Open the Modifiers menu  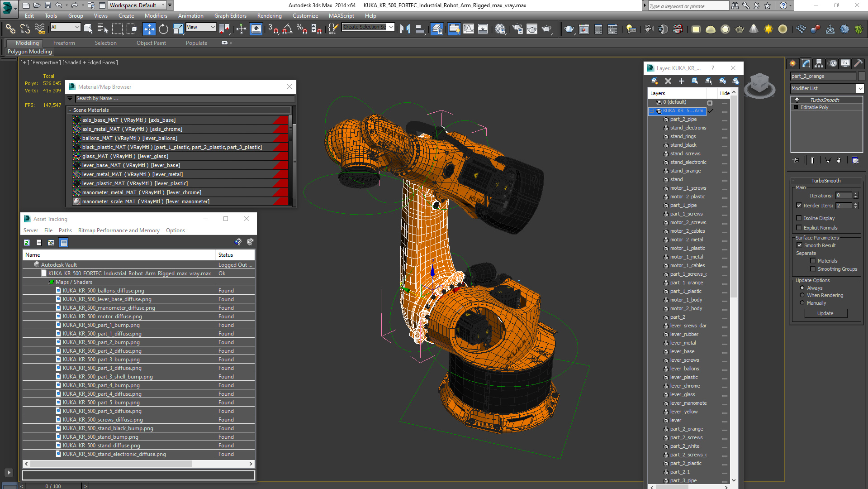click(156, 15)
